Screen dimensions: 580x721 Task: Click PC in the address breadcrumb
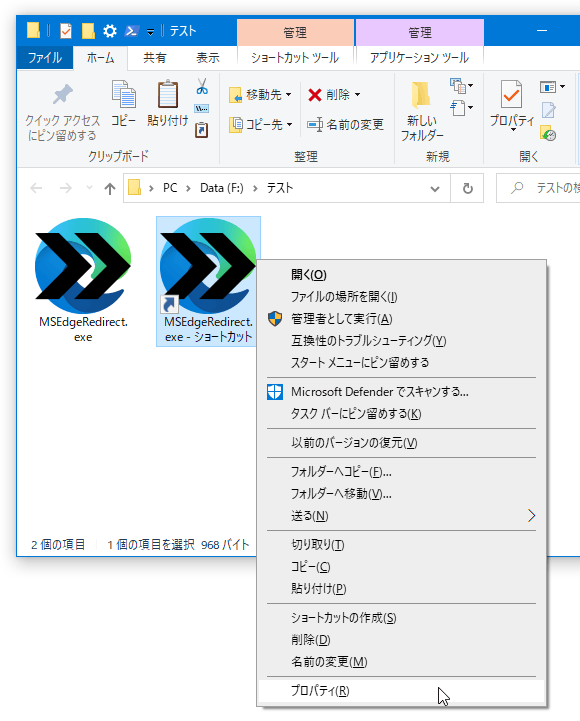tap(170, 188)
